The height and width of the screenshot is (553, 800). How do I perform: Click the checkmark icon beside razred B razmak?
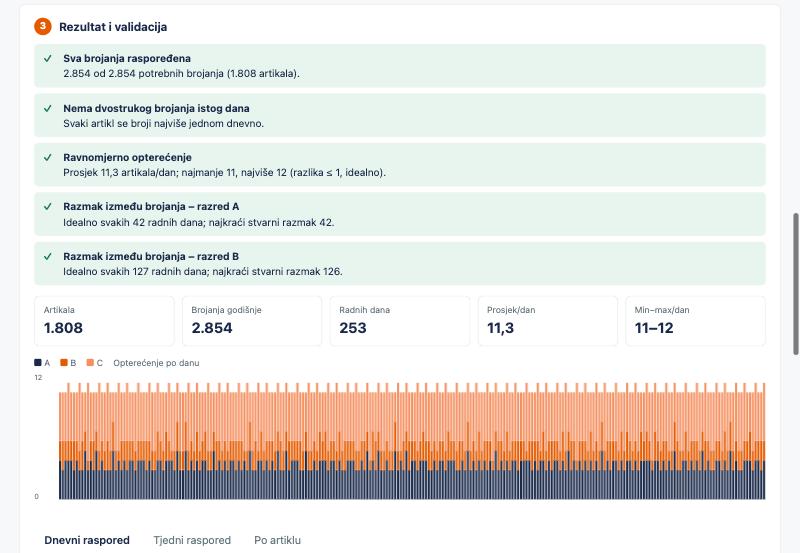(x=48, y=257)
